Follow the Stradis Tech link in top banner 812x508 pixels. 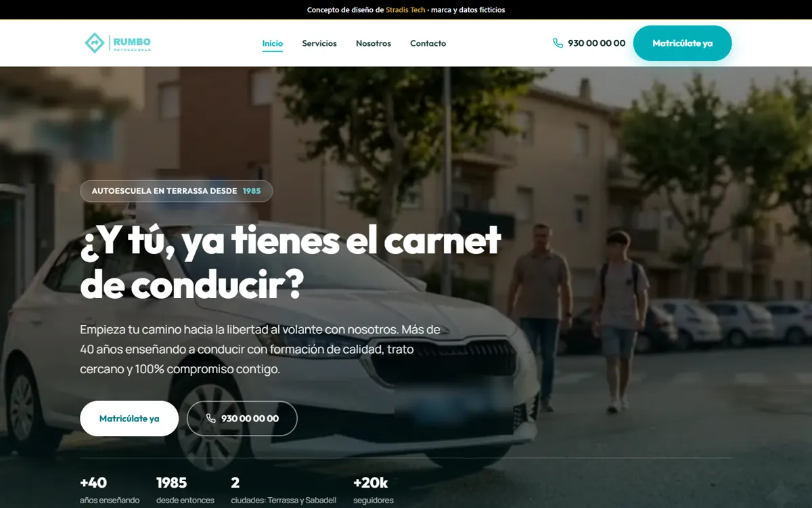coord(405,10)
